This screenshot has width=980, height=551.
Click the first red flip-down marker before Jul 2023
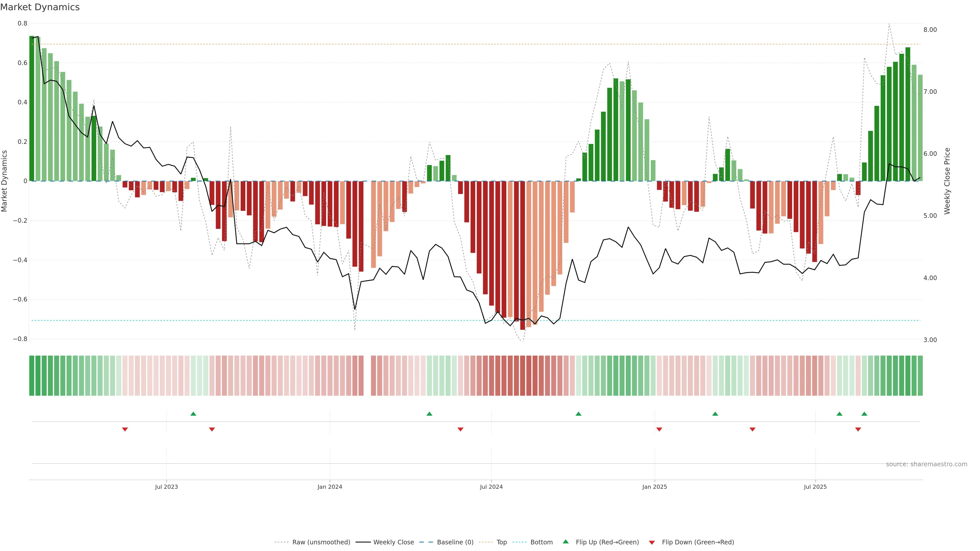coord(125,429)
